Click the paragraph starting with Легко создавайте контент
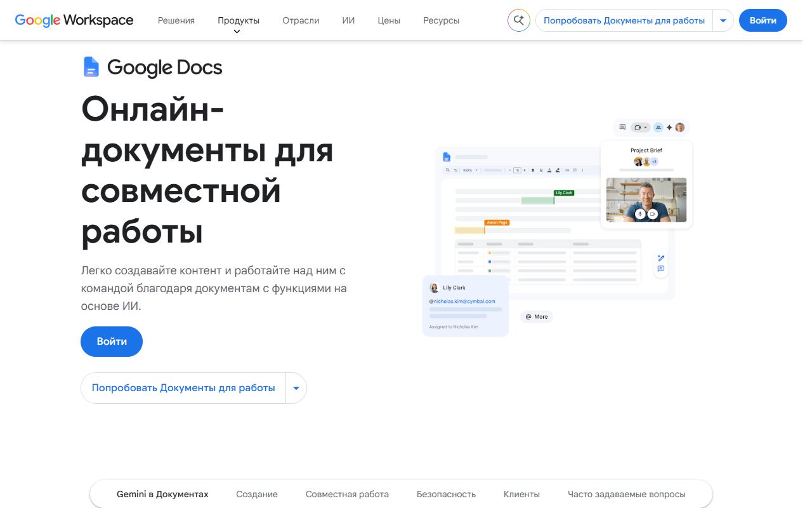Viewport: 812px width, 508px height. [x=214, y=288]
